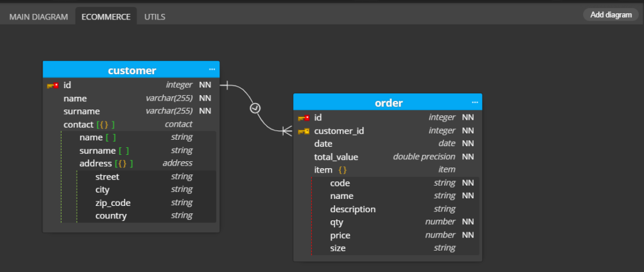
Task: Select nested 'surname' under contact
Action: coord(97,150)
